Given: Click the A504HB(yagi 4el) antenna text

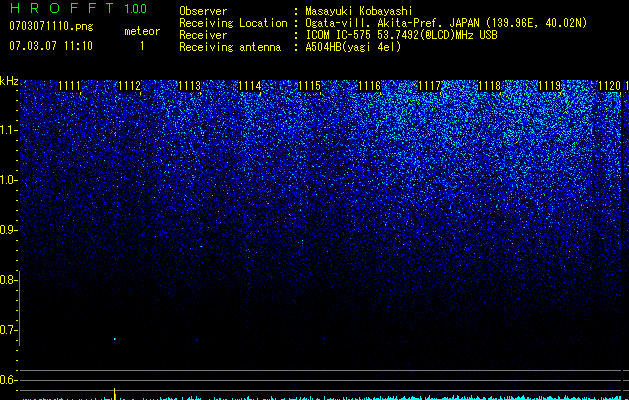Looking at the screenshot, I should pos(353,47).
